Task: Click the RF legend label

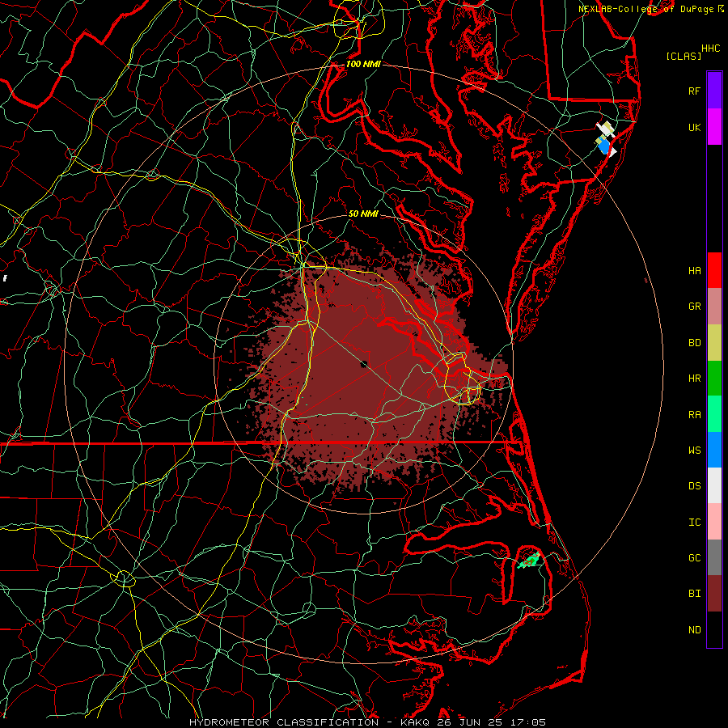Action: pyautogui.click(x=694, y=91)
